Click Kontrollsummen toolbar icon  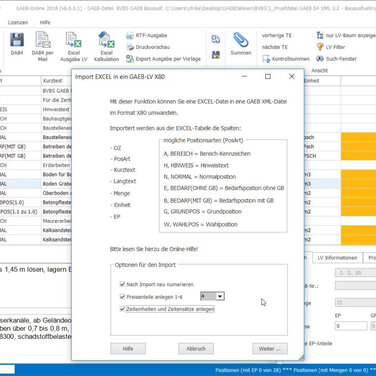(x=266, y=59)
